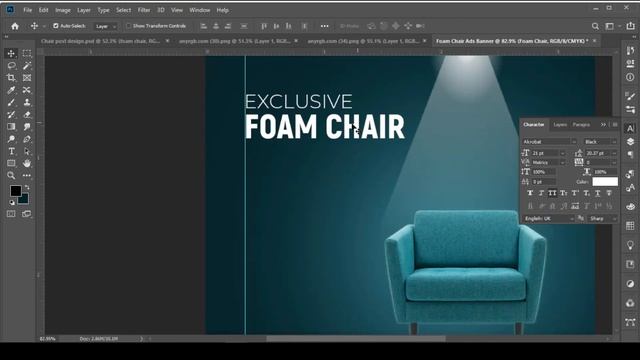Toggle Faux Italic in Character panel
This screenshot has width=640, height=360.
(541, 193)
